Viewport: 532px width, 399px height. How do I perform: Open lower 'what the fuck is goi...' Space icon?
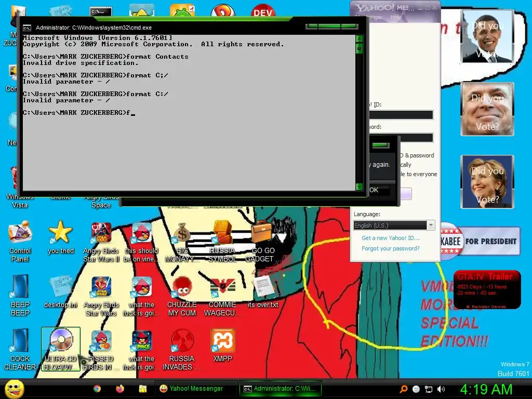coord(141,350)
